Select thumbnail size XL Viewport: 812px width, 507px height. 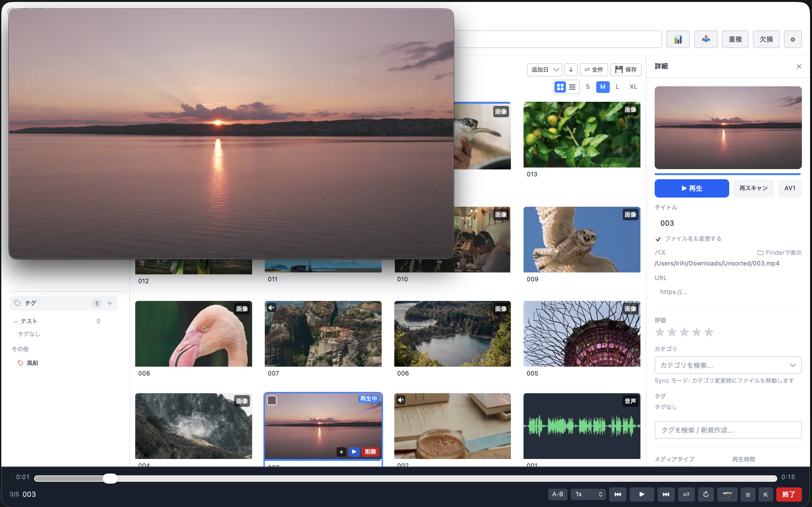click(633, 87)
